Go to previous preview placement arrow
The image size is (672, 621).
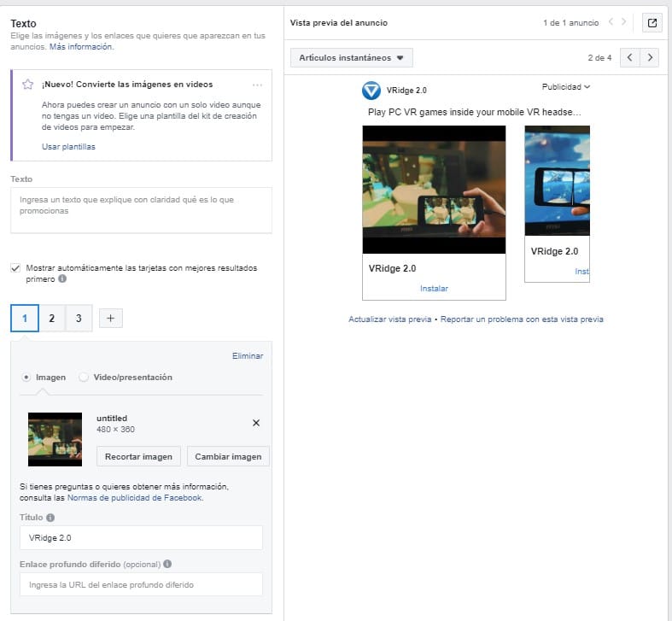(x=630, y=57)
